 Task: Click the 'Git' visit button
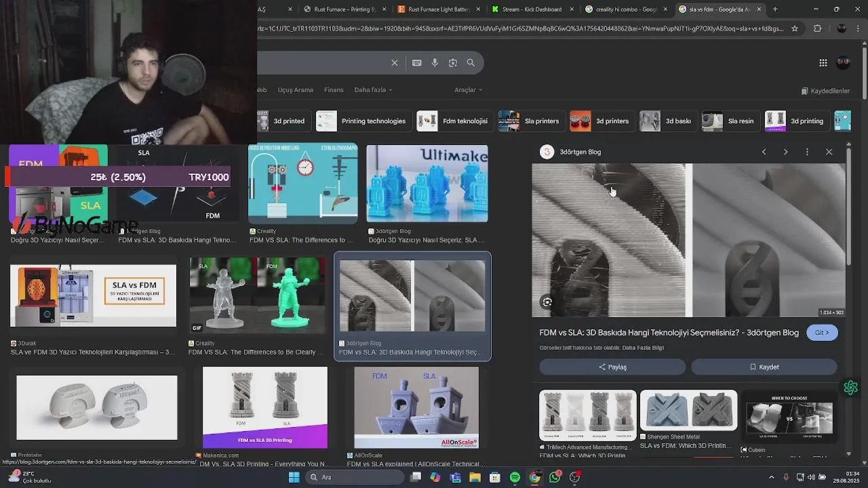pos(822,333)
